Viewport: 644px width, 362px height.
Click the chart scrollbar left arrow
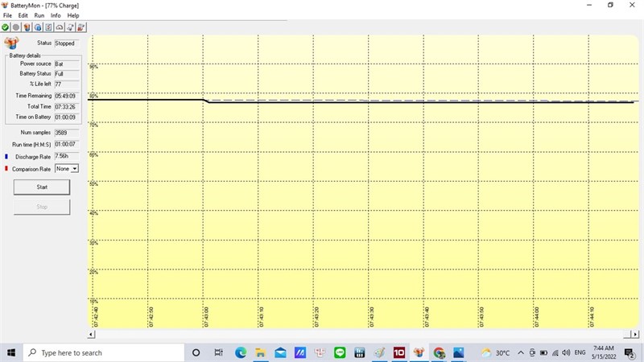[91, 335]
